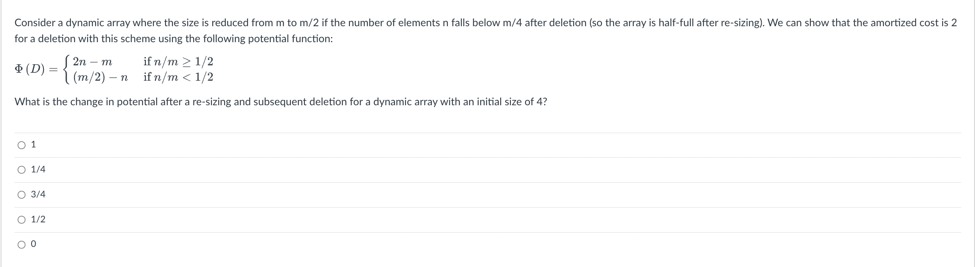Click the Φ(D) symbol in formula
This screenshot has width=980, height=267.
[29, 69]
